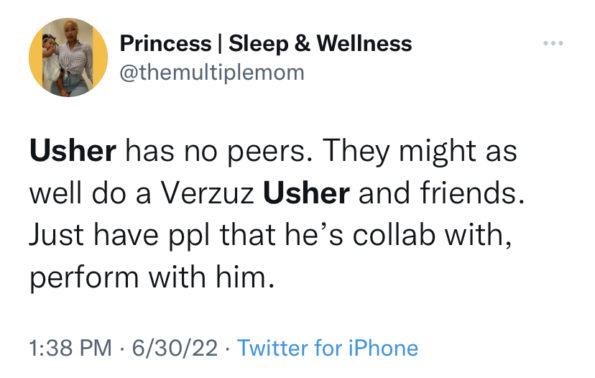The height and width of the screenshot is (378, 595).
Task: Select the bold Usher before 'and friends'
Action: coord(306,193)
